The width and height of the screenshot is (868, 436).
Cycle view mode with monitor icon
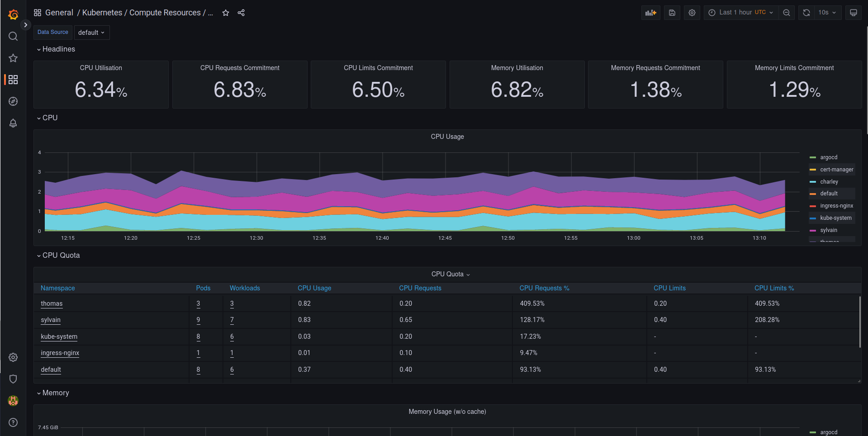coord(854,13)
